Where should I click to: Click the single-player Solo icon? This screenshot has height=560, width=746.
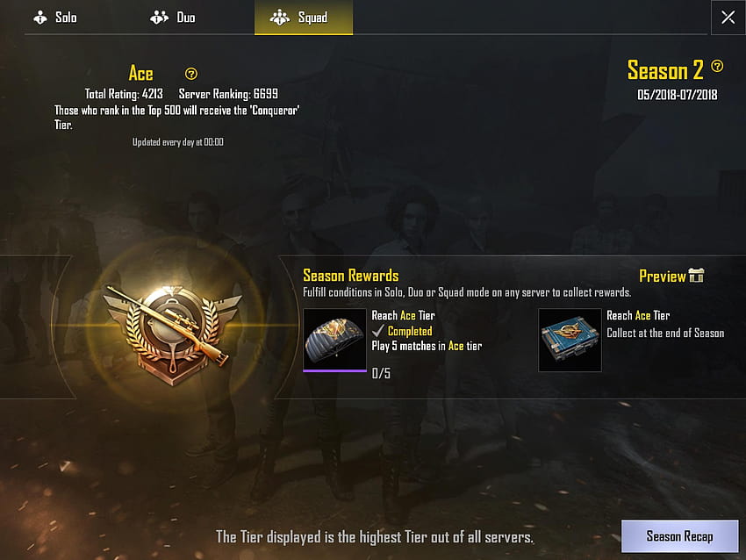(x=40, y=18)
